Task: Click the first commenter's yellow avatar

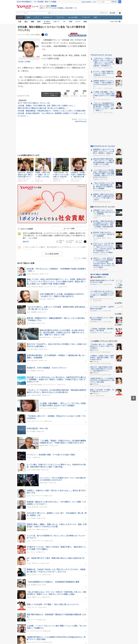Action: pyautogui.click(x=19, y=234)
